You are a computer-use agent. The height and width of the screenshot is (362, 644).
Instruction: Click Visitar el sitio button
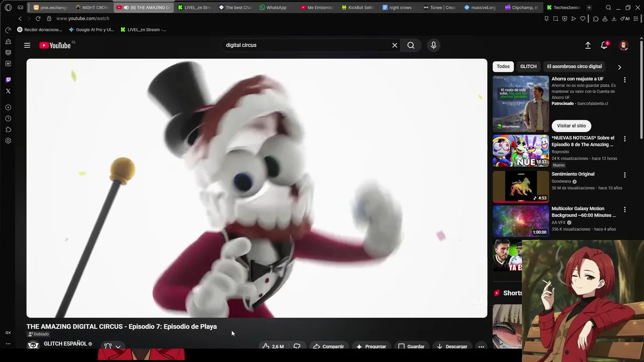pyautogui.click(x=572, y=126)
